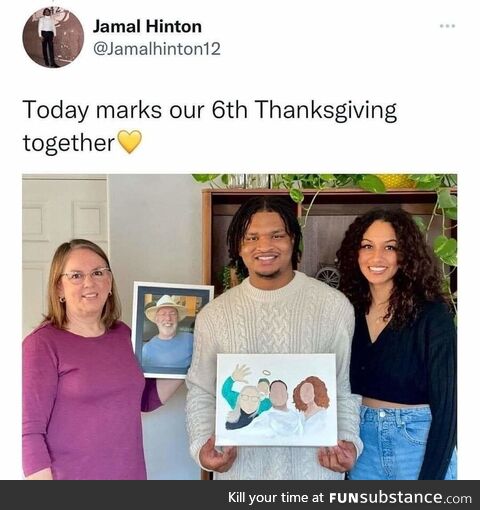Click Jamal Hinton's round profile avatar
This screenshot has width=480, height=510.
53,38
